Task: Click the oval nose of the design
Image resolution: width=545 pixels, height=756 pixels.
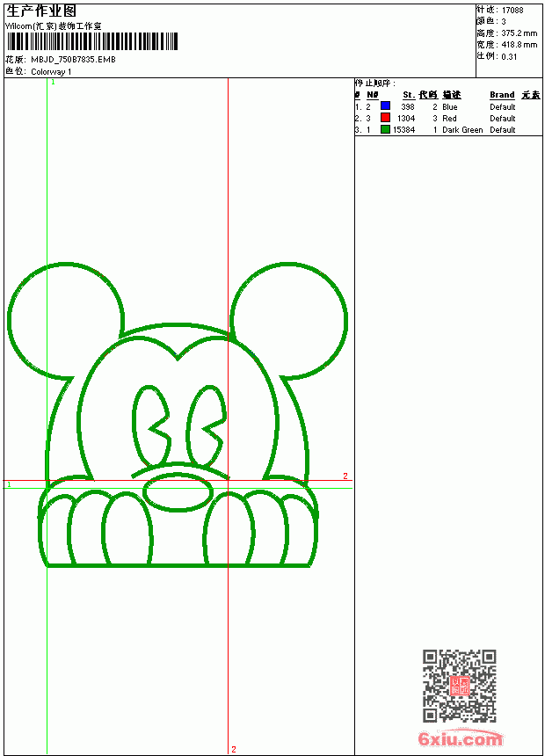Action: point(178,493)
